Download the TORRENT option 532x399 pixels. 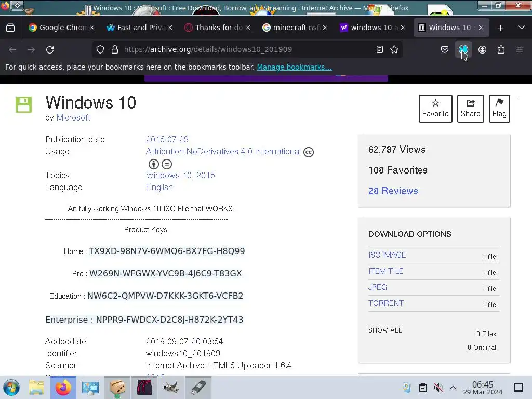pos(386,303)
